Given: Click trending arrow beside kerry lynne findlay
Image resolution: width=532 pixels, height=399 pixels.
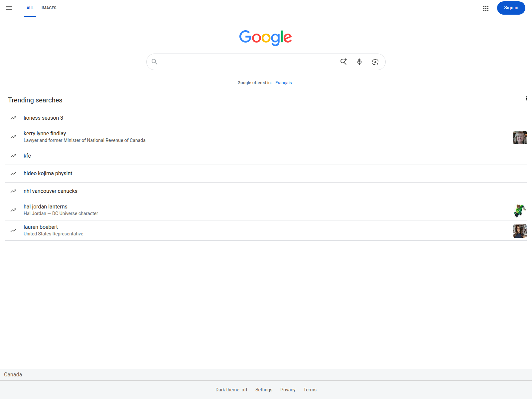Looking at the screenshot, I should 13,137.
